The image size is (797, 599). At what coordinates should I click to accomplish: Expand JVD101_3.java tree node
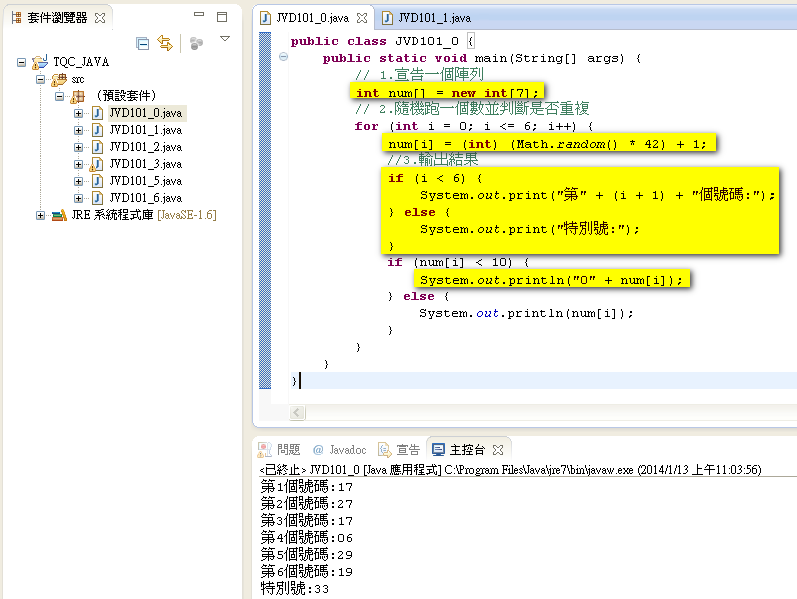coord(78,164)
